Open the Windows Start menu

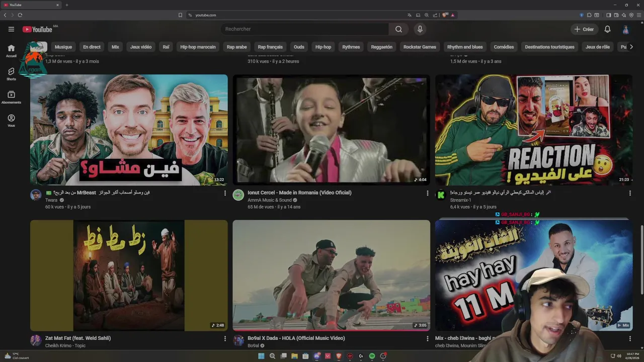click(x=261, y=356)
